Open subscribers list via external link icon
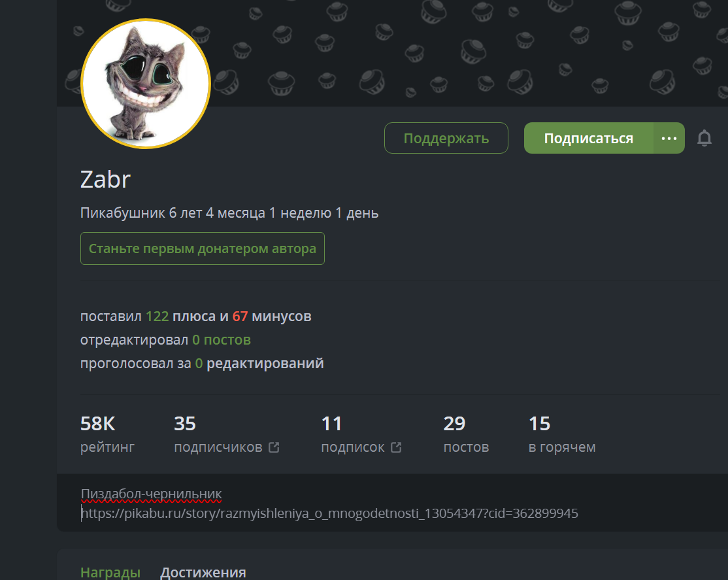Image resolution: width=728 pixels, height=580 pixels. point(274,447)
